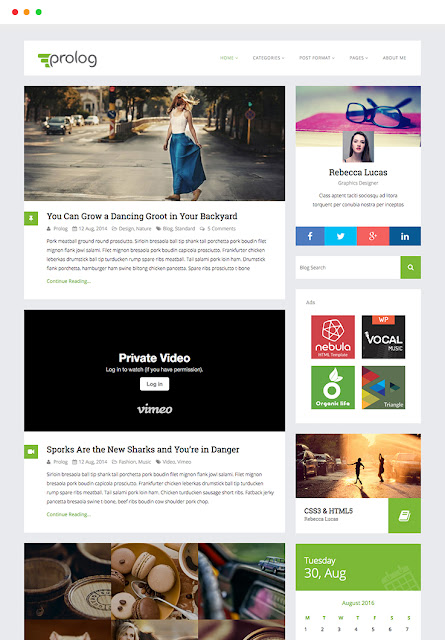The height and width of the screenshot is (640, 445).
Task: Open the Triangle ad
Action: pyautogui.click(x=383, y=387)
